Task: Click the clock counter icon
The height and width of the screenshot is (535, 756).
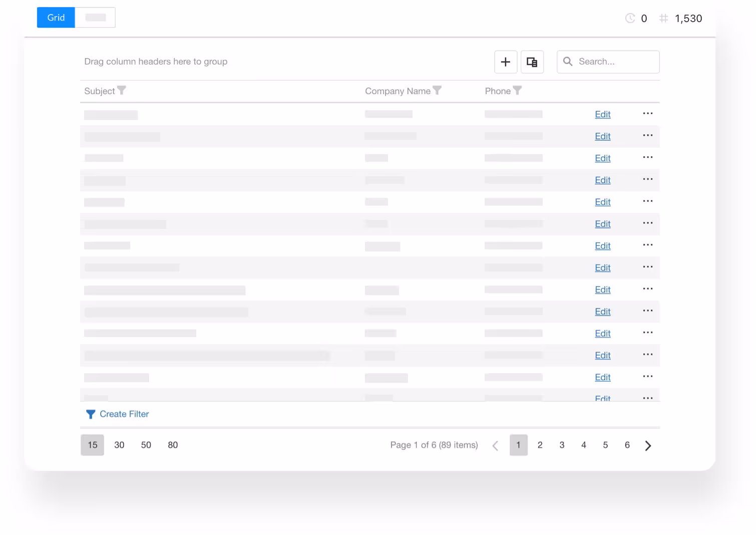Action: click(630, 19)
